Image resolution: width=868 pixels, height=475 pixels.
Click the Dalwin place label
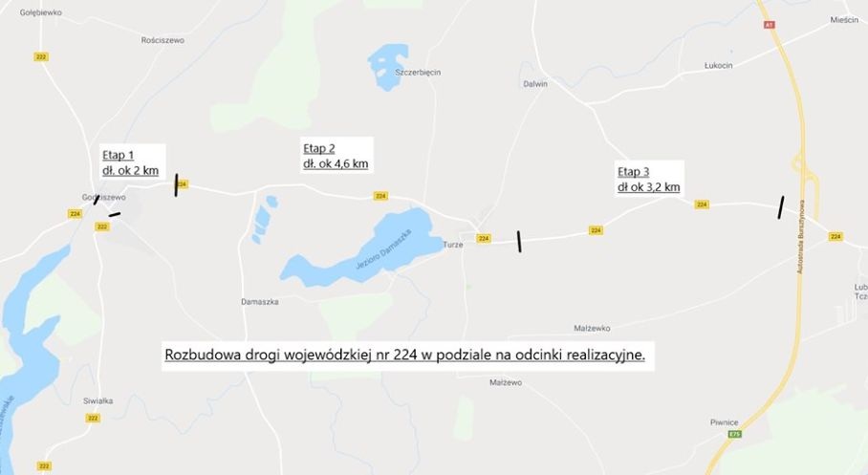[x=535, y=84]
